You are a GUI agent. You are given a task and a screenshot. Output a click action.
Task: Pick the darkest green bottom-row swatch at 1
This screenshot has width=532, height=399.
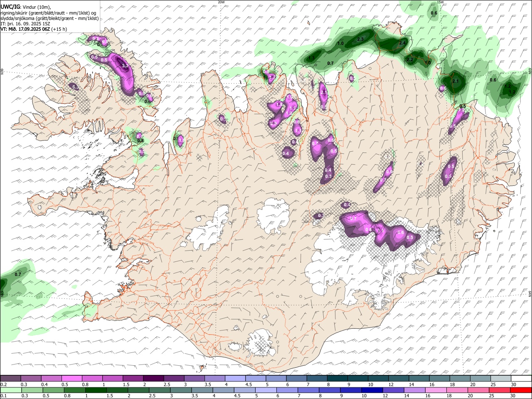click(x=96, y=390)
